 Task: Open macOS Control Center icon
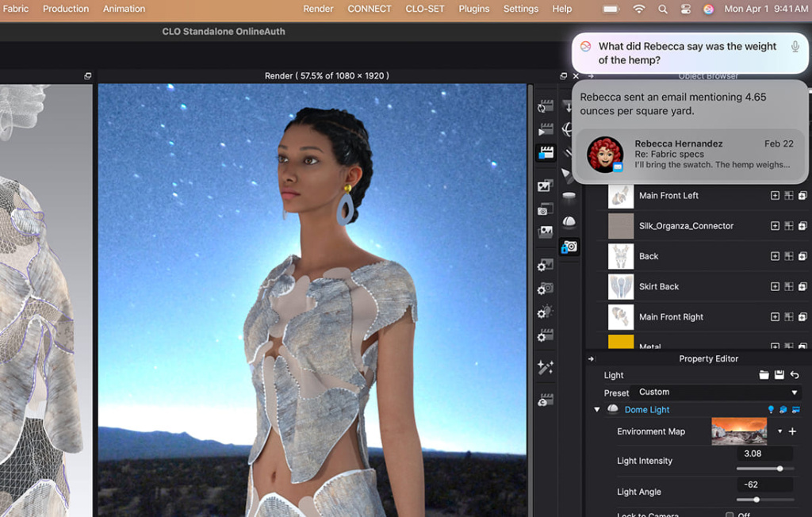pyautogui.click(x=685, y=9)
